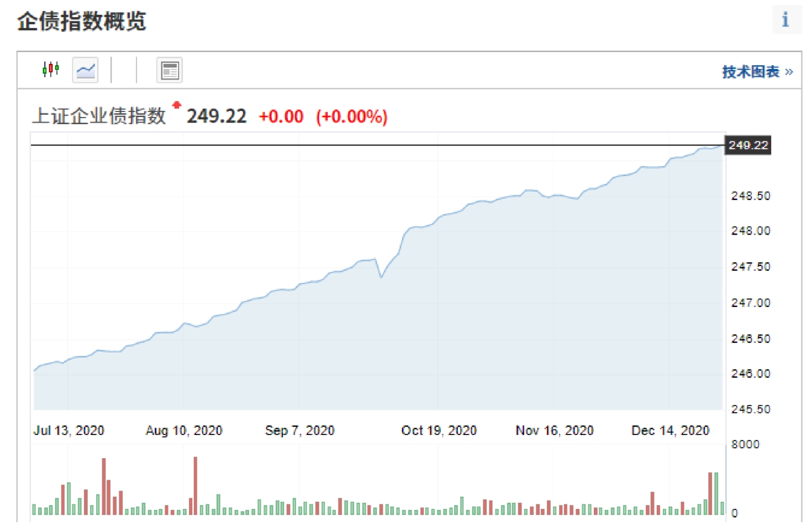812x526 pixels.
Task: Click the small red marker after 上证企业债指数
Action: tap(177, 104)
